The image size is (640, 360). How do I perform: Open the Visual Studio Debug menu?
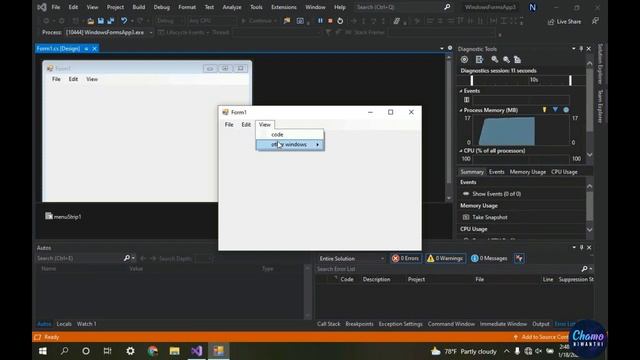pos(161,7)
